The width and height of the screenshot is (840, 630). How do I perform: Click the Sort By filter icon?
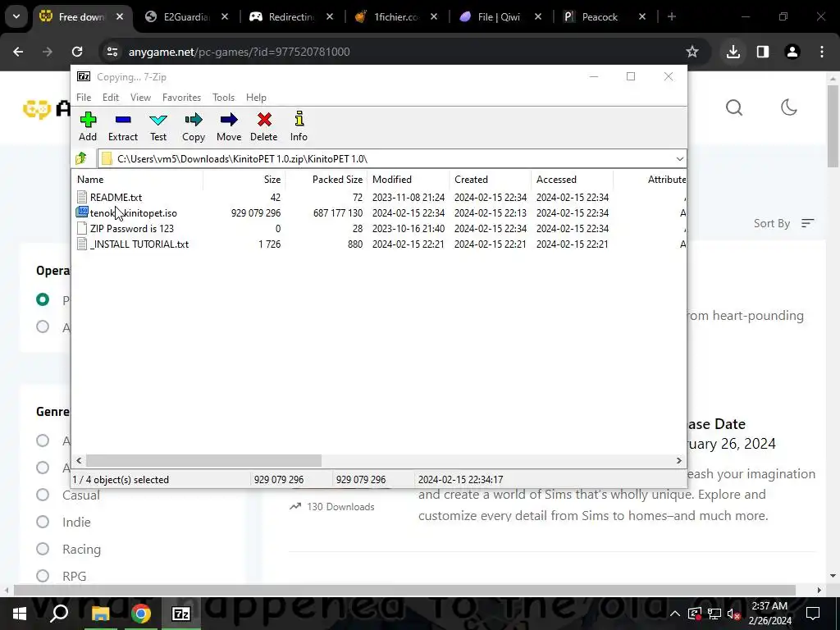click(x=807, y=223)
